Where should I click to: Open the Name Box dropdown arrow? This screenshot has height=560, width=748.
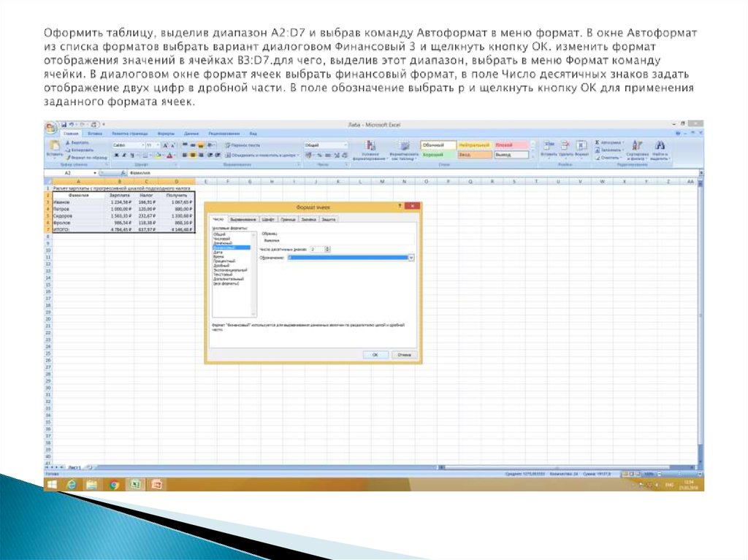[x=95, y=173]
